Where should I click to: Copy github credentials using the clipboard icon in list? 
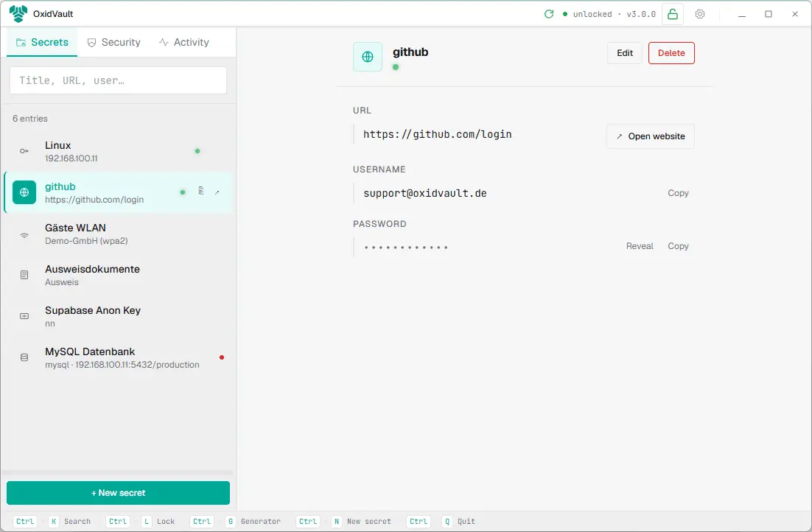(x=201, y=191)
